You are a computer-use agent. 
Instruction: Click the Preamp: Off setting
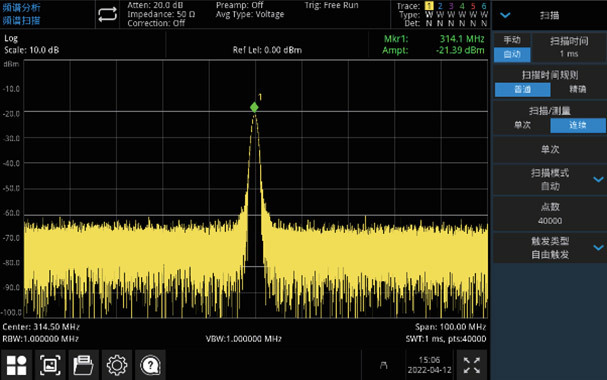240,5
